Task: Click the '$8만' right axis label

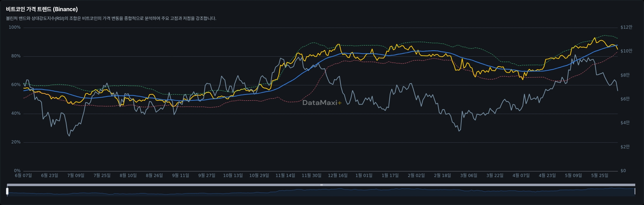Action: point(625,75)
